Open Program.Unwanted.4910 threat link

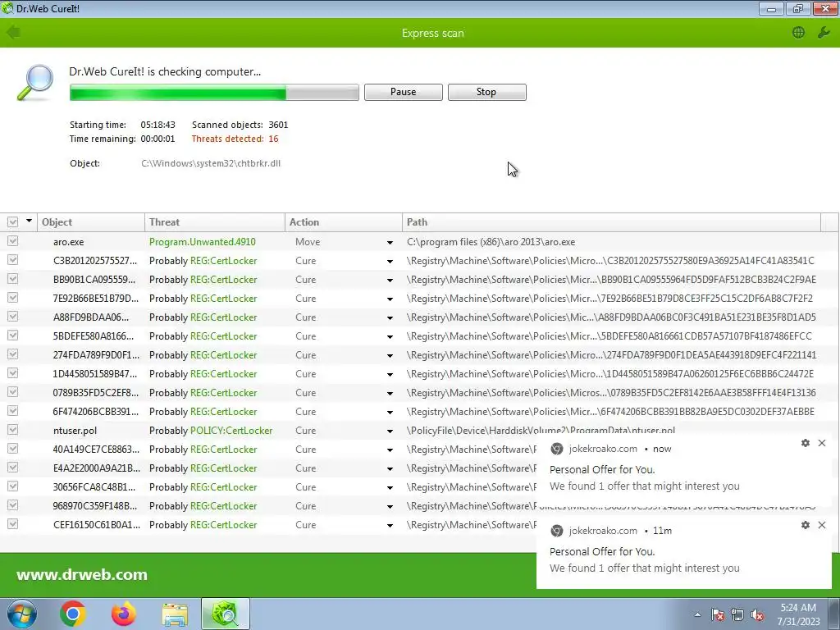tap(203, 242)
